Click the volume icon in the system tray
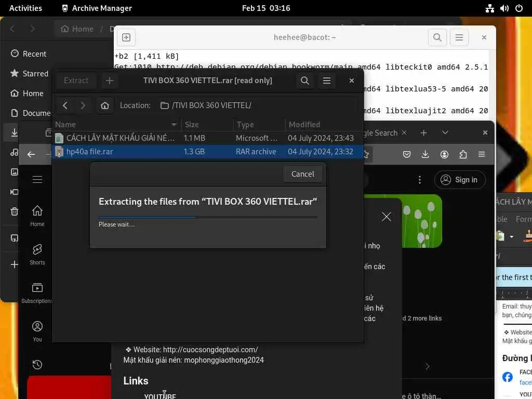Image resolution: width=532 pixels, height=399 pixels. 504,8
